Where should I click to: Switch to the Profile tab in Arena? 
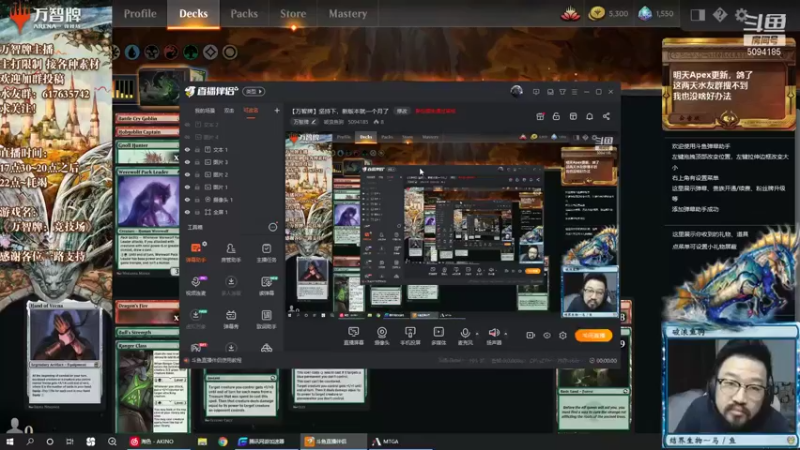[140, 13]
